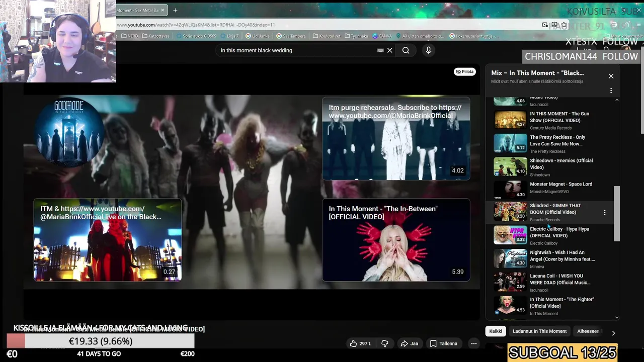Open the Työnhaku bookmark folder
The image size is (644, 362).
coord(356,36)
